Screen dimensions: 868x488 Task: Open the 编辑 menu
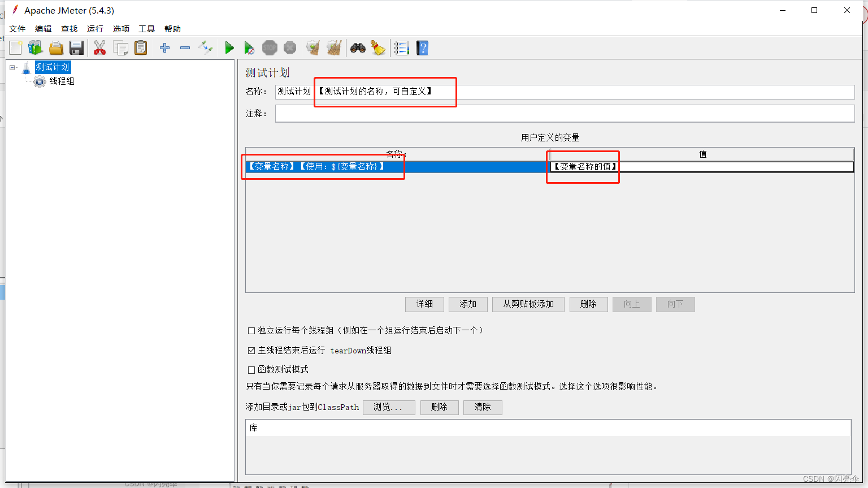click(44, 29)
